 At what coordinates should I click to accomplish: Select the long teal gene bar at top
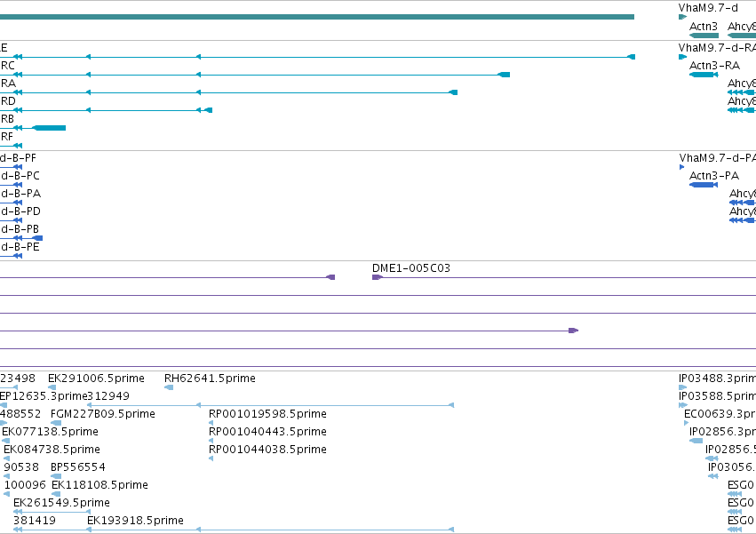point(317,17)
